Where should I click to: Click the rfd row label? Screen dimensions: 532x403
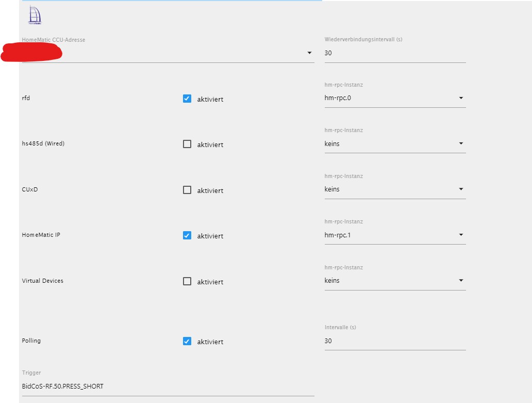(x=26, y=98)
